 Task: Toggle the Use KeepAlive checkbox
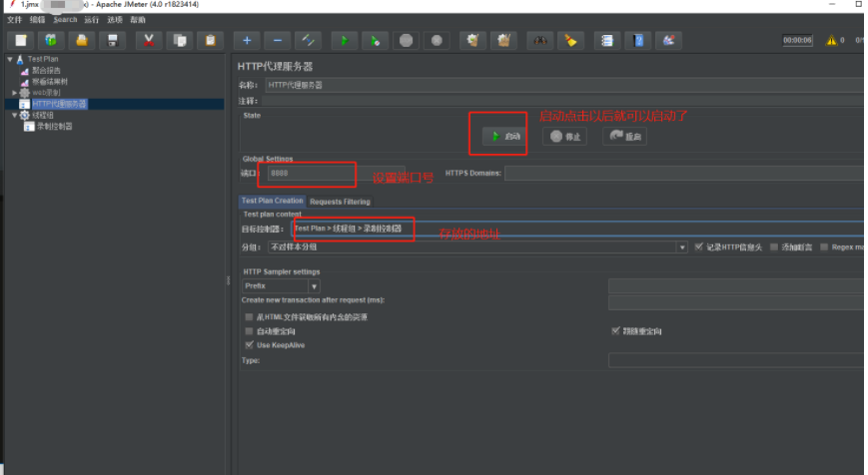[249, 344]
